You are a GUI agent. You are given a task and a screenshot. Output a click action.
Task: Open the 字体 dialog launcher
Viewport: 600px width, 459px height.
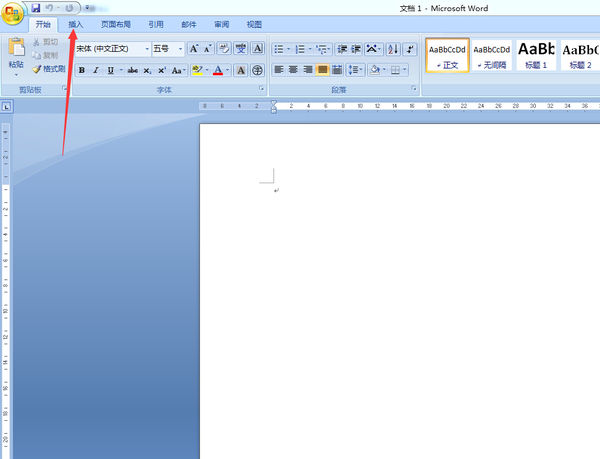pos(261,89)
